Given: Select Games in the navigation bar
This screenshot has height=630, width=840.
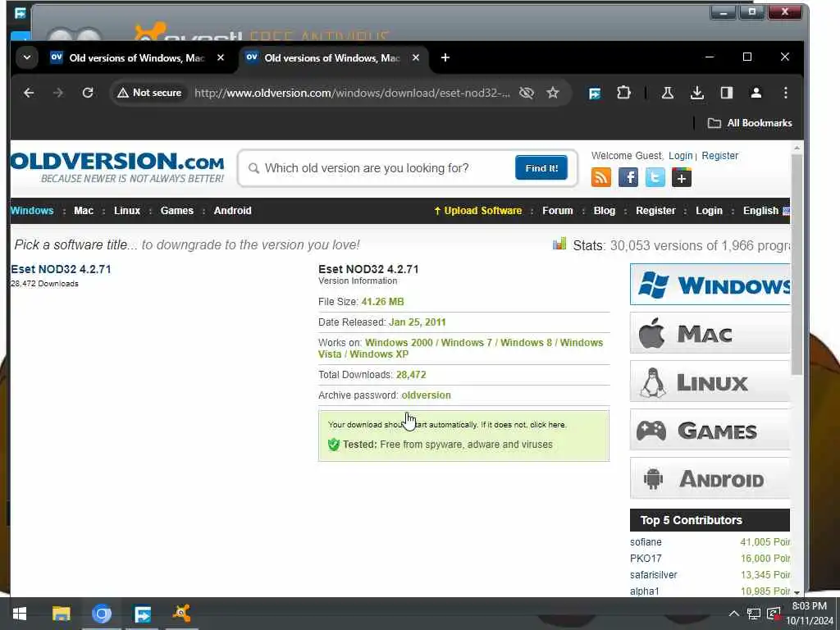Looking at the screenshot, I should click(177, 211).
